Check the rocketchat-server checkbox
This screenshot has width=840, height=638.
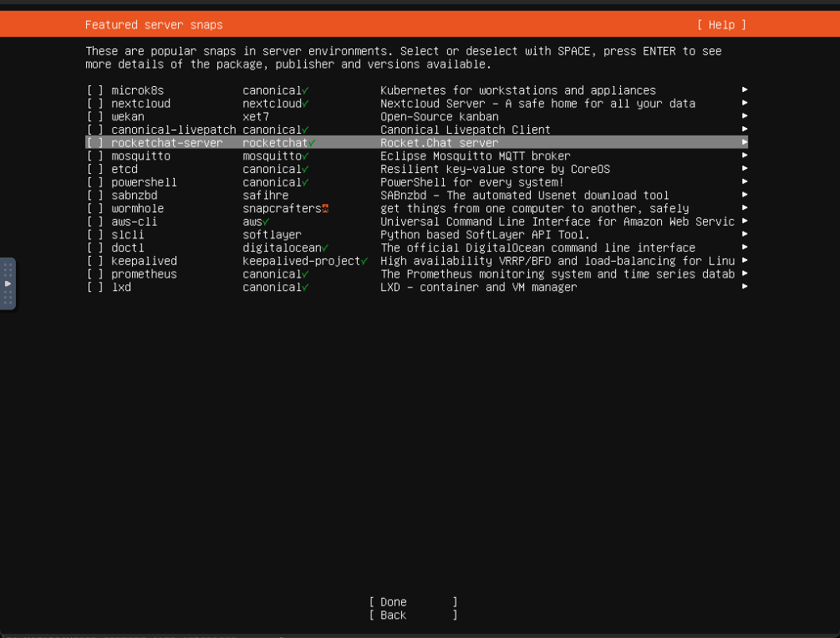[94, 143]
